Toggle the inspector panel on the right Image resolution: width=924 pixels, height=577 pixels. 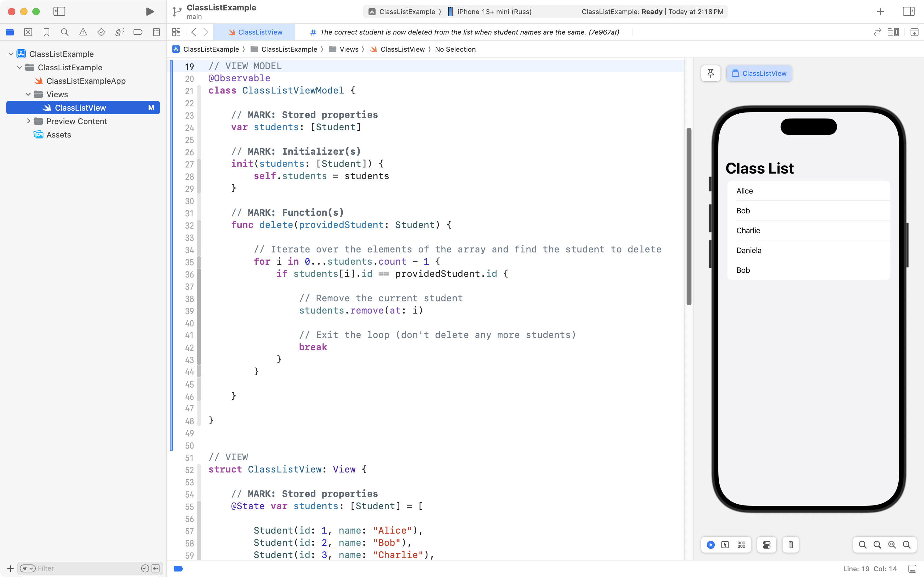click(908, 11)
